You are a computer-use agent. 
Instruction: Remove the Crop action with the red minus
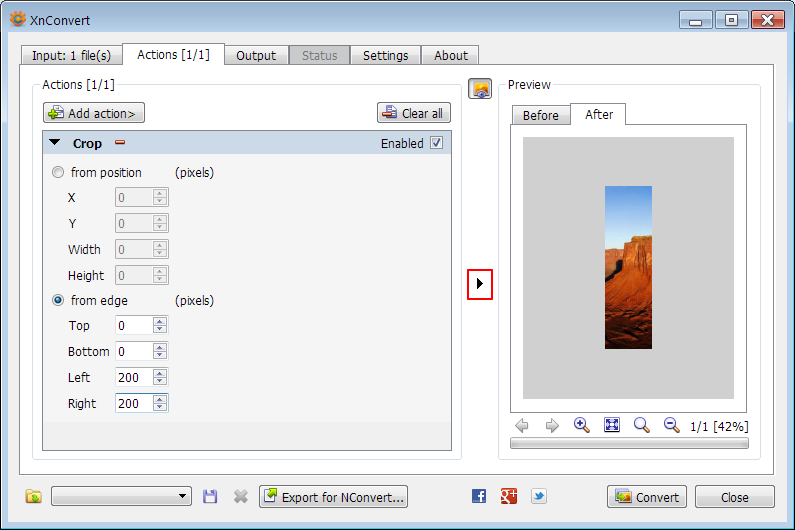point(120,143)
